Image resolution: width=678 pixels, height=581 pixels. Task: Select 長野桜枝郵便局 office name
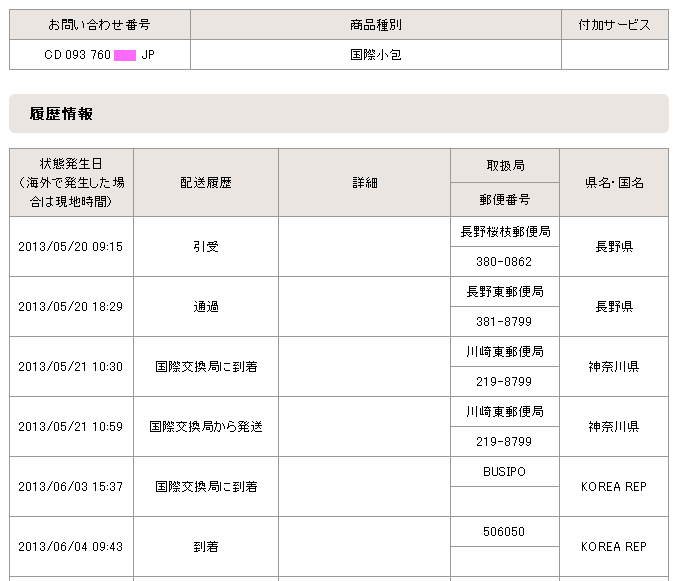coord(505,232)
